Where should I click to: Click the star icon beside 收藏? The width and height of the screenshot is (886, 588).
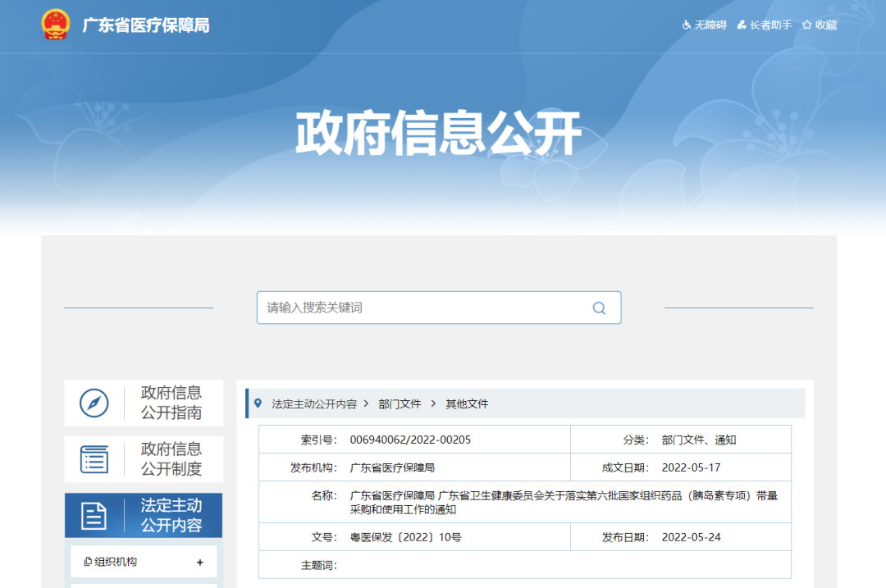point(807,25)
